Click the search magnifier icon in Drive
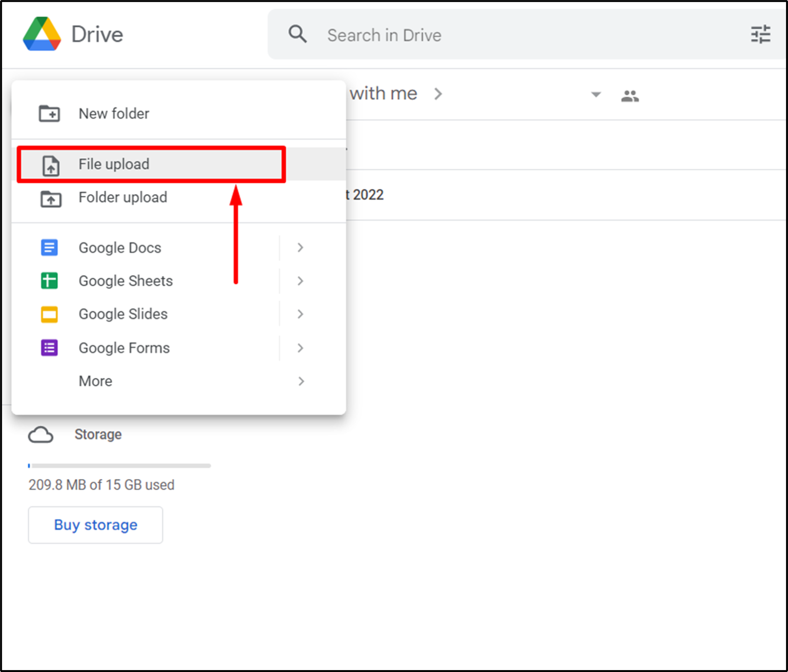The image size is (788, 672). [297, 35]
